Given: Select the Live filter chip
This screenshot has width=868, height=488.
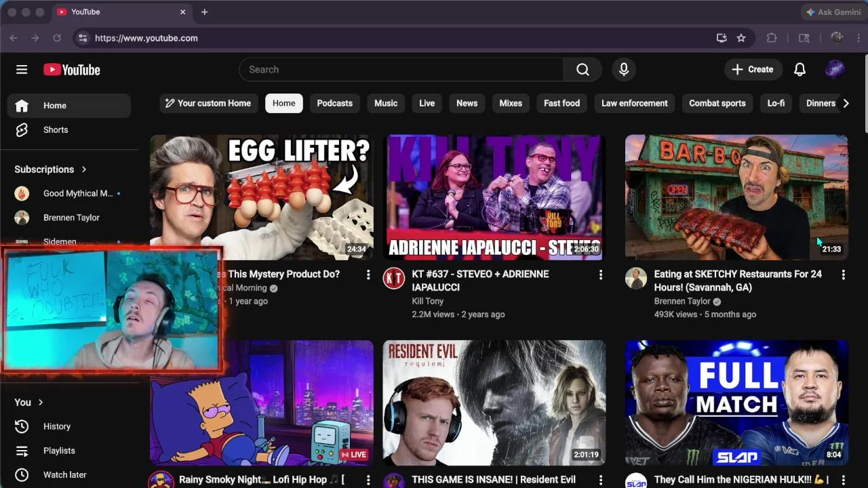Looking at the screenshot, I should (427, 103).
